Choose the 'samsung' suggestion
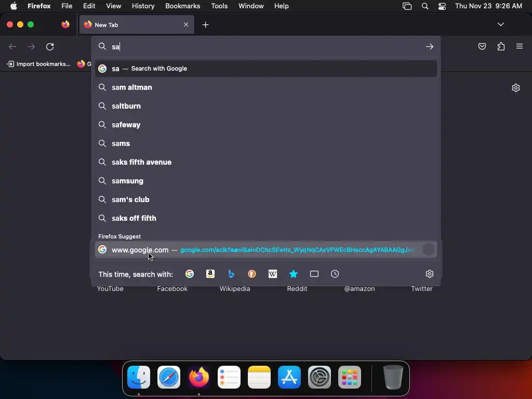Image resolution: width=532 pixels, height=399 pixels. pyautogui.click(x=266, y=180)
